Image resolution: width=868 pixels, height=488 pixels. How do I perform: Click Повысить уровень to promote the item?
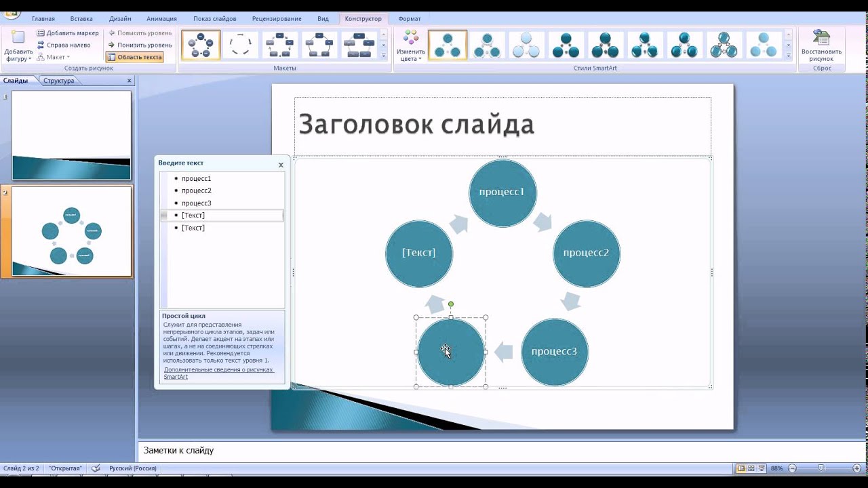coord(140,33)
